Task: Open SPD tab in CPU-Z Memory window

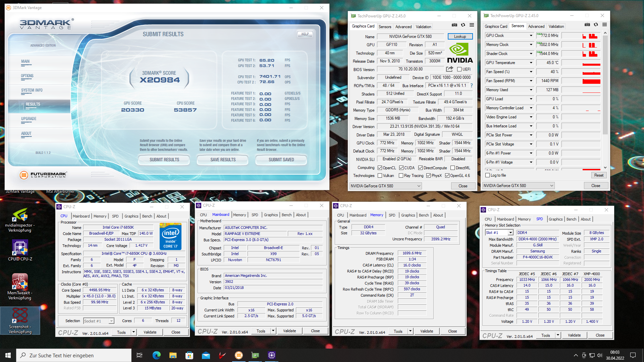Action: (392, 215)
